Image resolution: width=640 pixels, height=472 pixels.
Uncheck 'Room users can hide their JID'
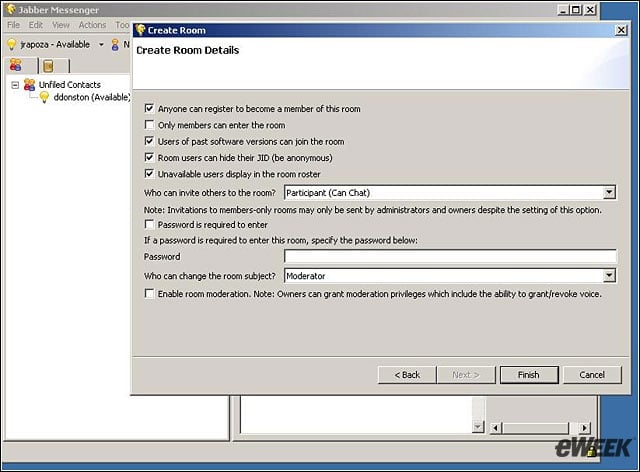pos(149,158)
